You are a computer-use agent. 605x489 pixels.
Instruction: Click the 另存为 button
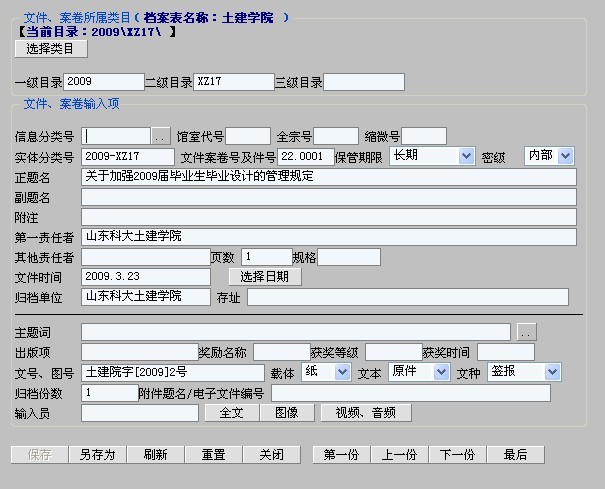pyautogui.click(x=98, y=455)
